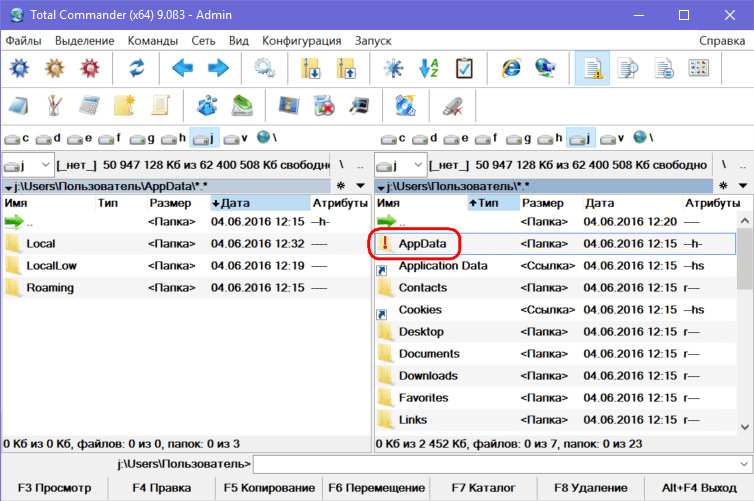The height and width of the screenshot is (501, 754).
Task: Click F3 Просмотр button
Action: tap(54, 488)
